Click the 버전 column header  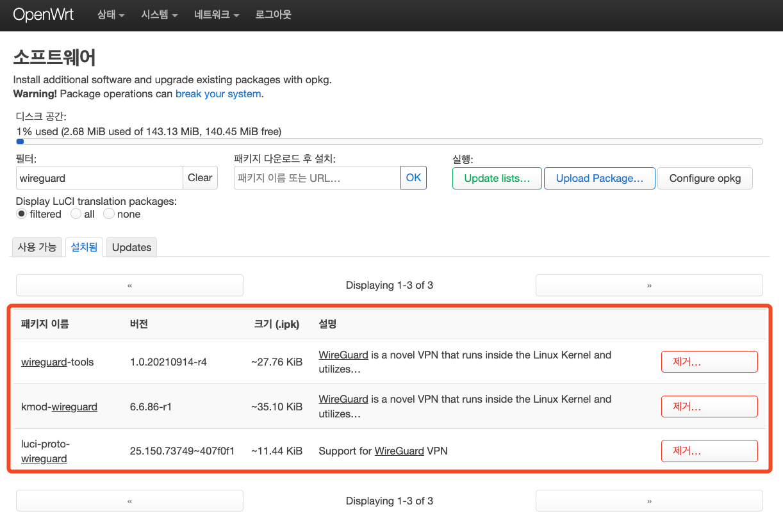[x=138, y=324]
